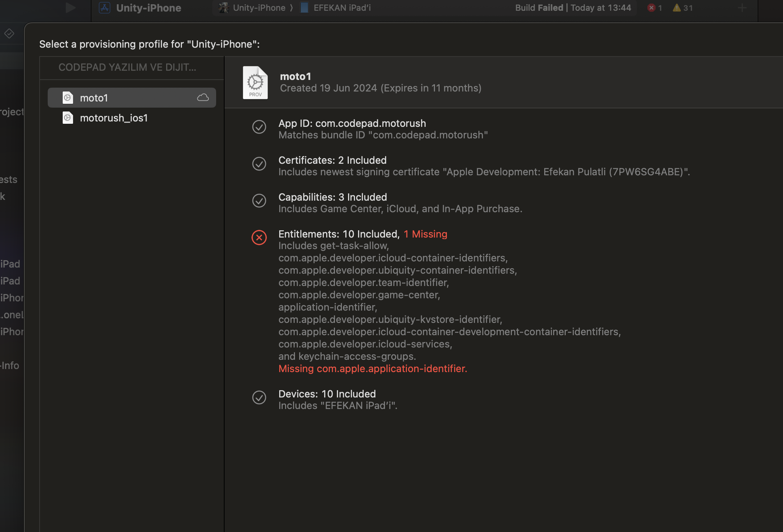Click 'App ID: com.codepad.motorush' text
The image size is (783, 532).
point(352,123)
